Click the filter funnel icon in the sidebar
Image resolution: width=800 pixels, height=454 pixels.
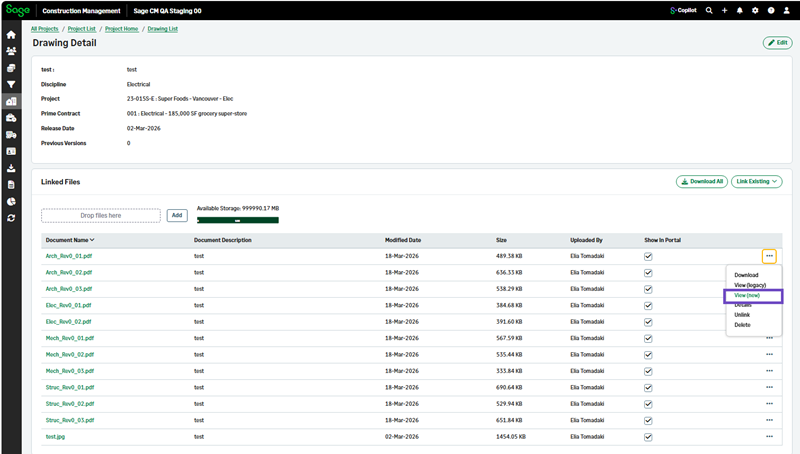[x=11, y=84]
